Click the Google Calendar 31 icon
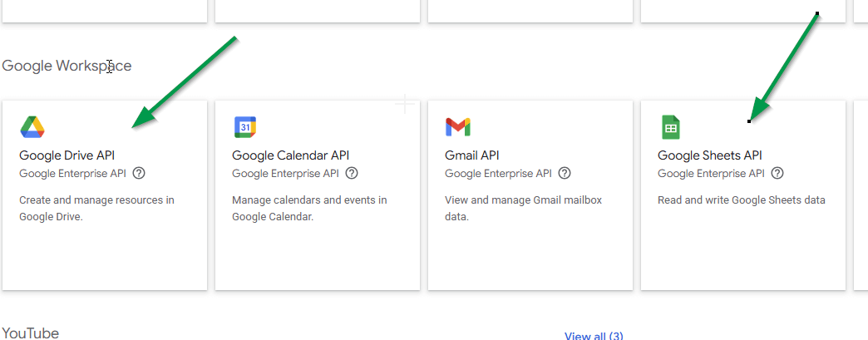 245,127
